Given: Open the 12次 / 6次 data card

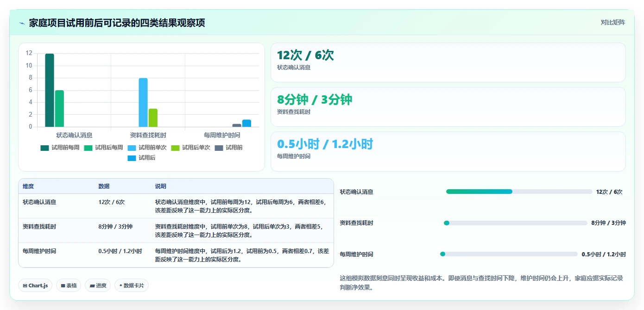Looking at the screenshot, I should pos(448,62).
